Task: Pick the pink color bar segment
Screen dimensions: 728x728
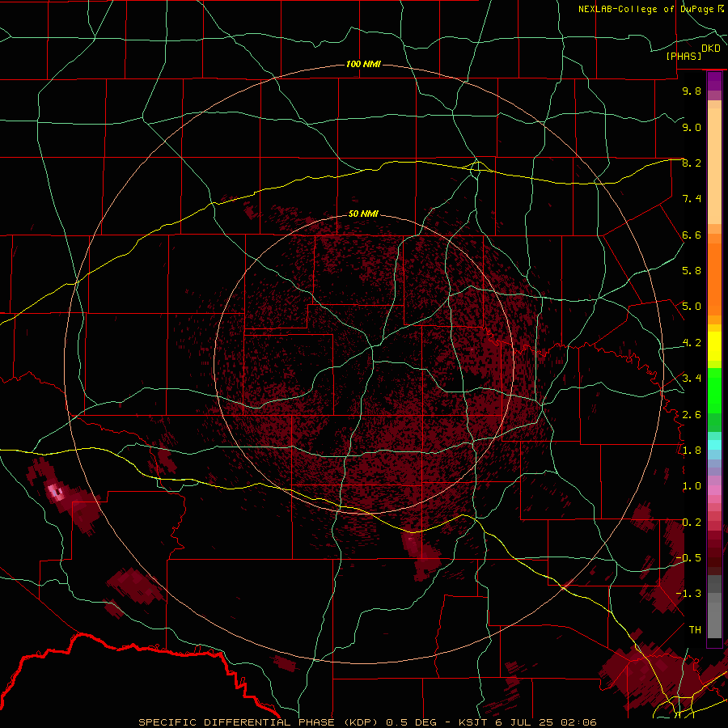Action: click(714, 490)
